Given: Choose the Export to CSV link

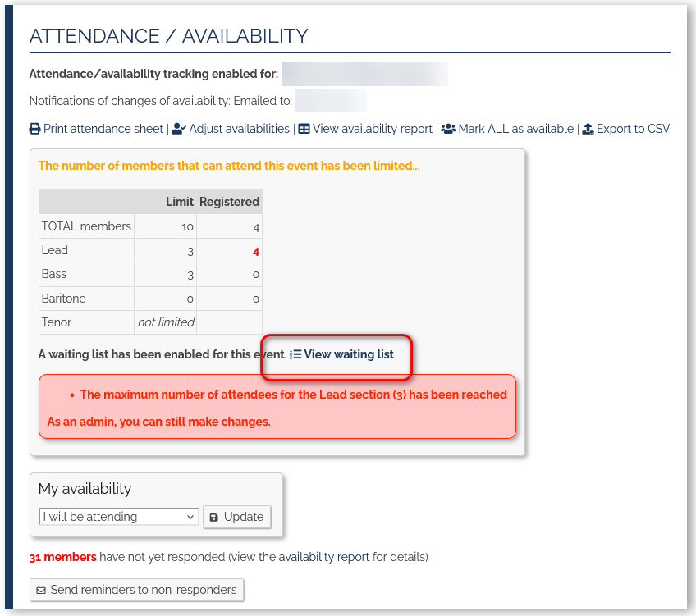Looking at the screenshot, I should tap(633, 129).
